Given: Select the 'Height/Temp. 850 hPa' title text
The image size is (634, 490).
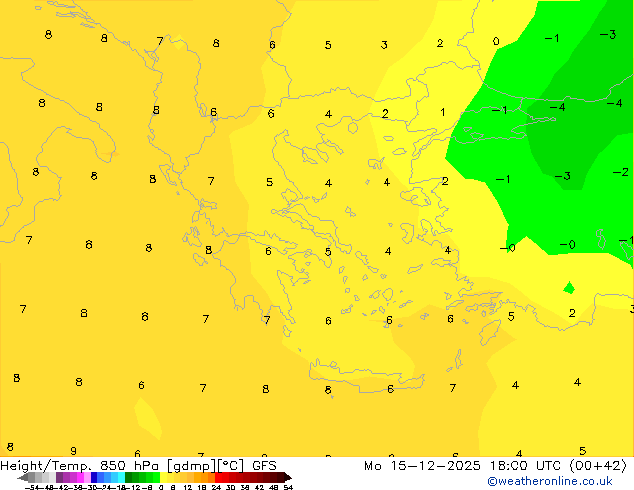Looking at the screenshot, I should (x=80, y=465).
